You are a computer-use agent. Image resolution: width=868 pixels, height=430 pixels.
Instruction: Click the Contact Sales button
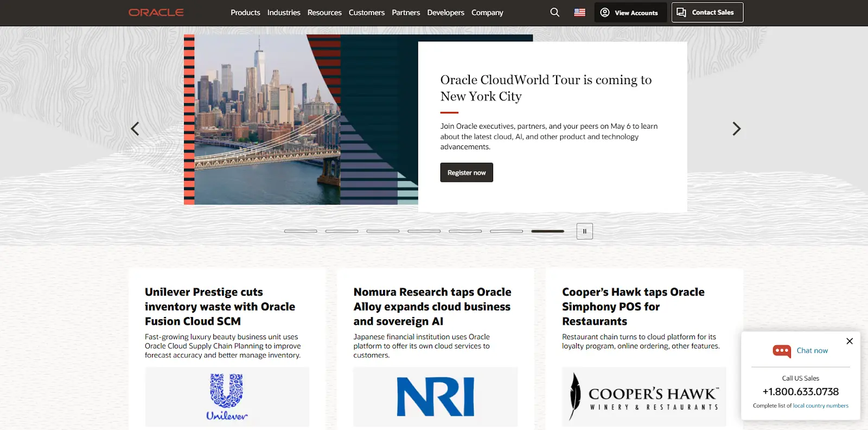(x=707, y=12)
